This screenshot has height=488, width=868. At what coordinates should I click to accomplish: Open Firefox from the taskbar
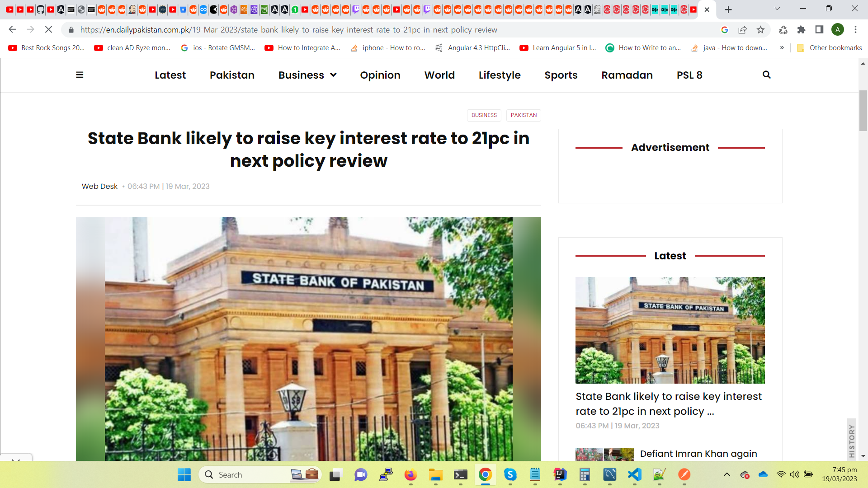click(x=410, y=474)
